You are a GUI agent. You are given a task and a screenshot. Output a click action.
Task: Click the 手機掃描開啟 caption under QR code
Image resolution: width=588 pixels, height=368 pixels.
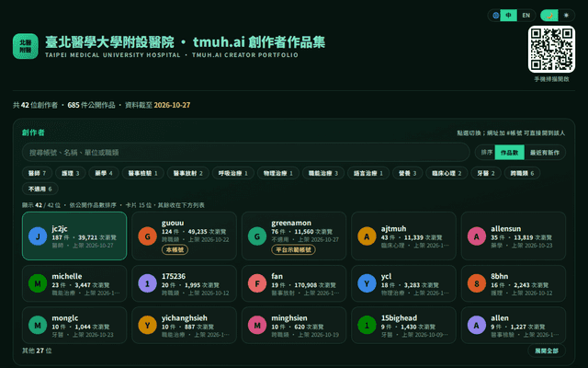click(551, 79)
